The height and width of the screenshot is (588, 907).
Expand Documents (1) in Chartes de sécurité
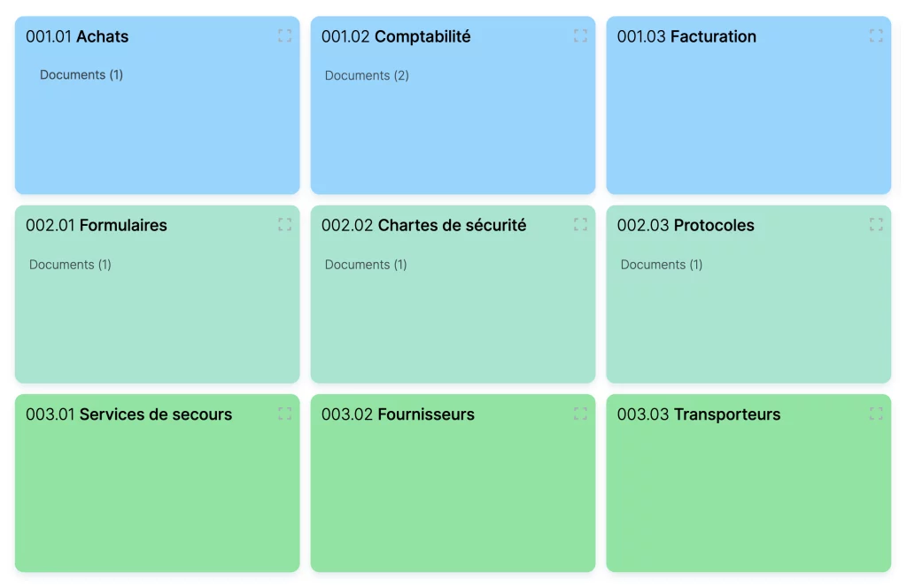tap(366, 264)
